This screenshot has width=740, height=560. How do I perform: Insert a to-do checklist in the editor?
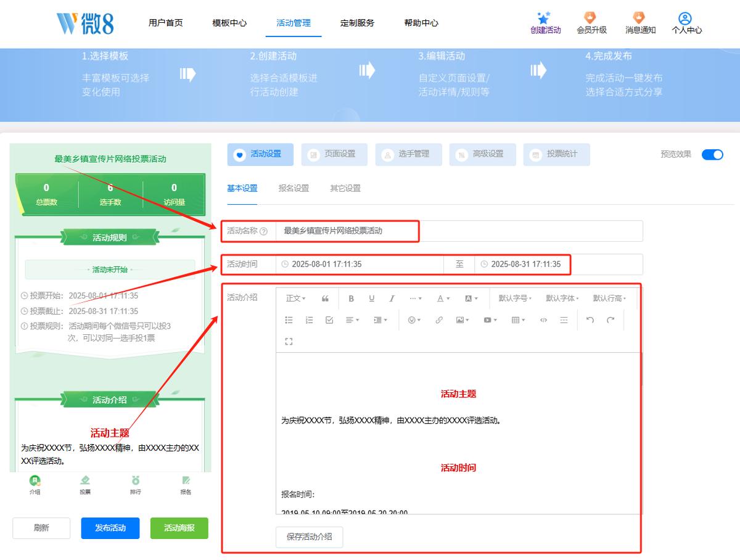point(329,320)
